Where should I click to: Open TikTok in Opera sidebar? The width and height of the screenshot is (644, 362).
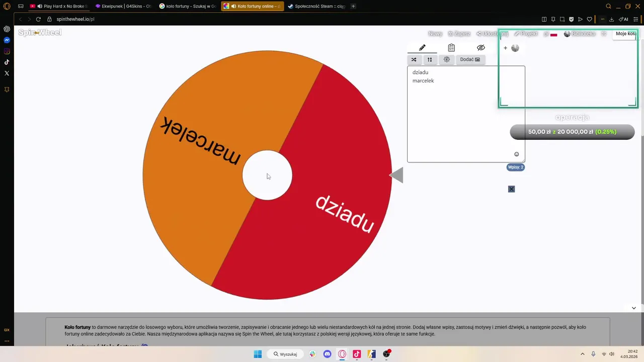click(7, 62)
